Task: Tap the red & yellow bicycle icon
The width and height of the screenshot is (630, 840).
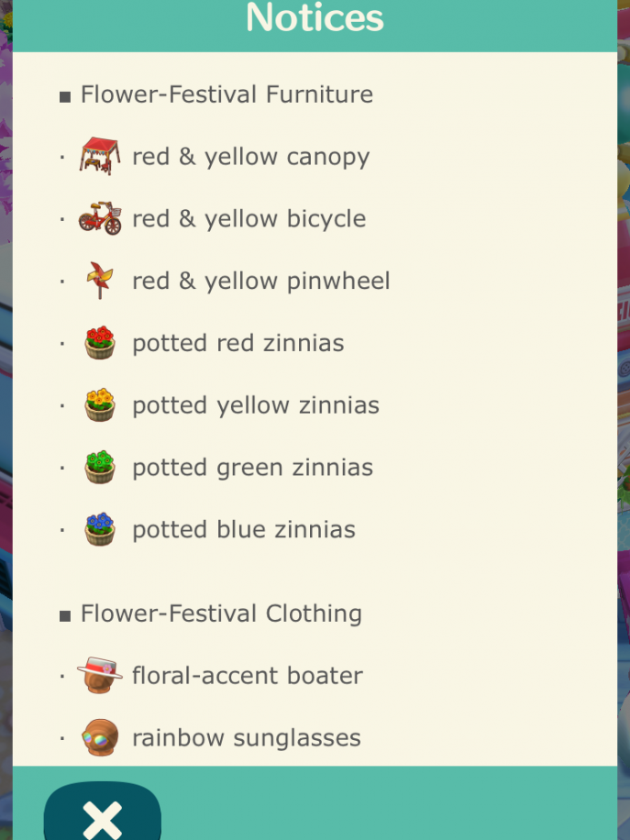Action: point(100,218)
